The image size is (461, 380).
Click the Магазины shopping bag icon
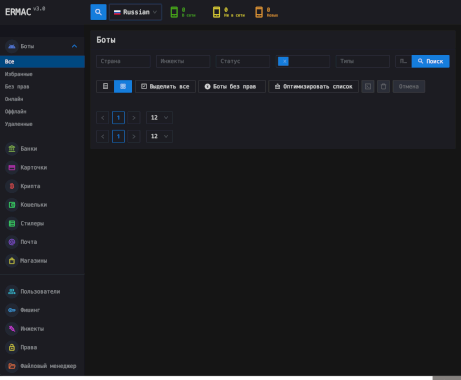[x=12, y=261]
